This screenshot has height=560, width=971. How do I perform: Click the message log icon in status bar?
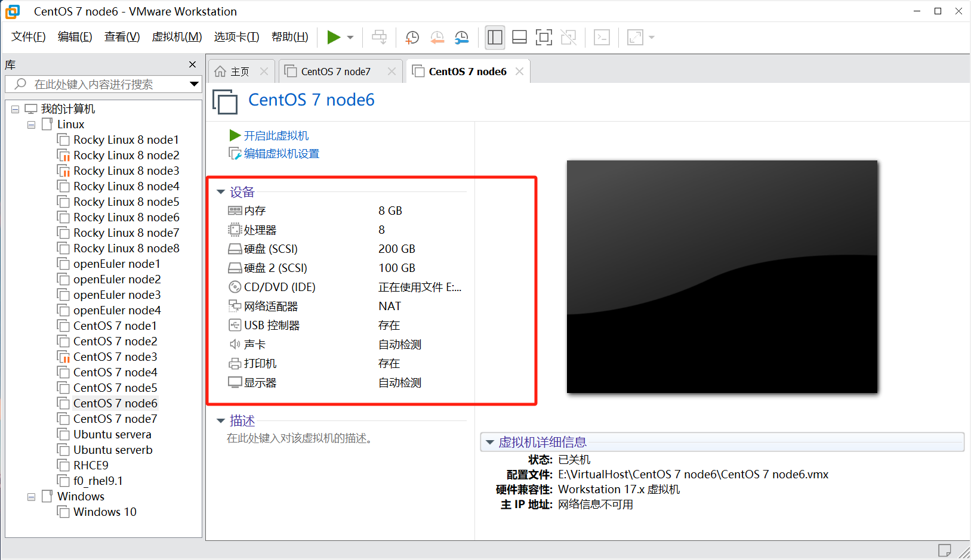[x=944, y=550]
